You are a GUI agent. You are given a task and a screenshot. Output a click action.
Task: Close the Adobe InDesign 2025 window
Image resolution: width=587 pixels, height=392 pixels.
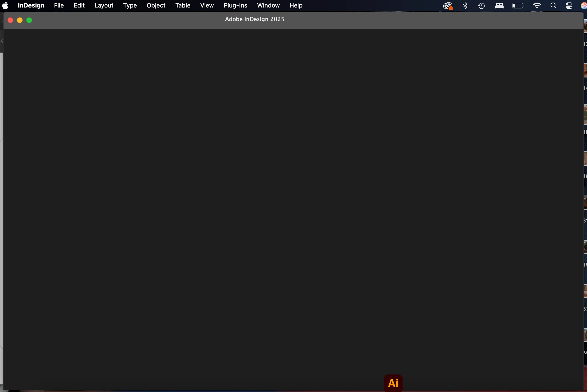10,20
